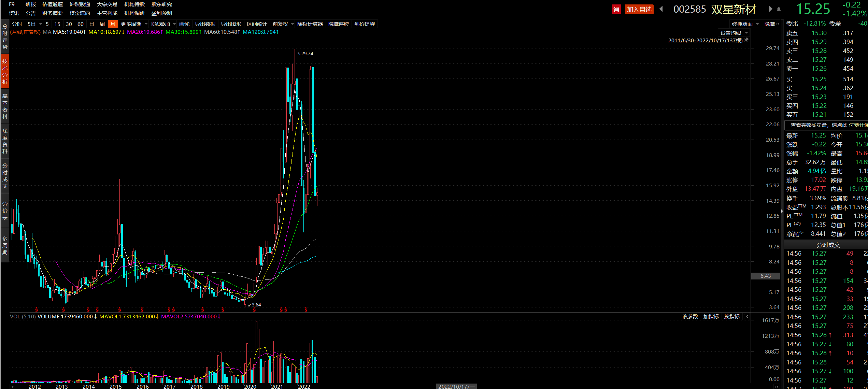Select the 分时成交 sidebar tab
The width and height of the screenshot is (868, 389).
(5, 176)
